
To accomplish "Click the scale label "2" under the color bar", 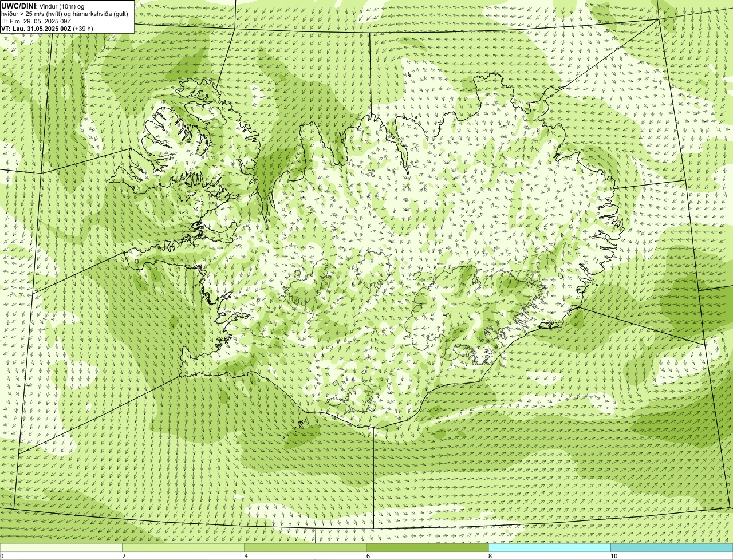I will 124,556.
